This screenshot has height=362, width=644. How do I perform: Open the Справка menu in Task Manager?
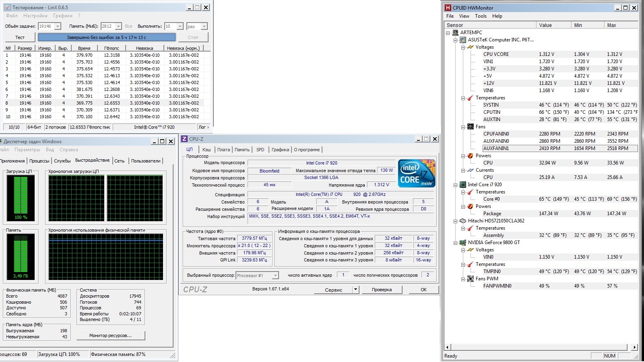click(x=69, y=150)
